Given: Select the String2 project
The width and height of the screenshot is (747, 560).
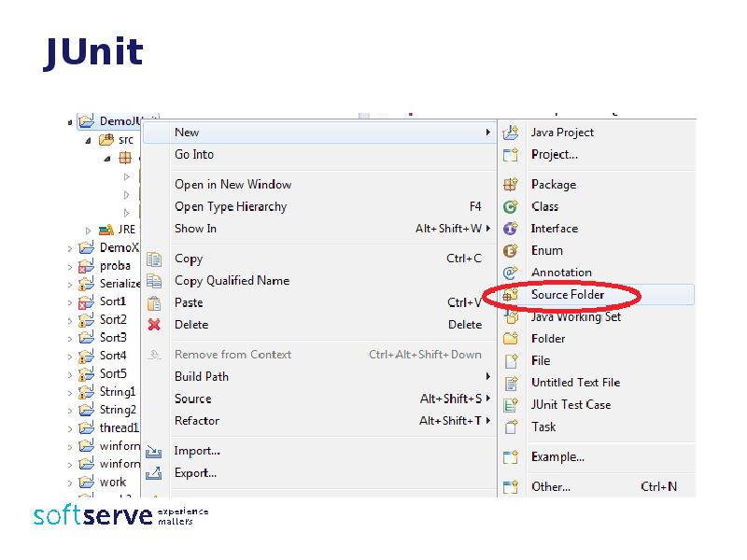Looking at the screenshot, I should tap(119, 410).
